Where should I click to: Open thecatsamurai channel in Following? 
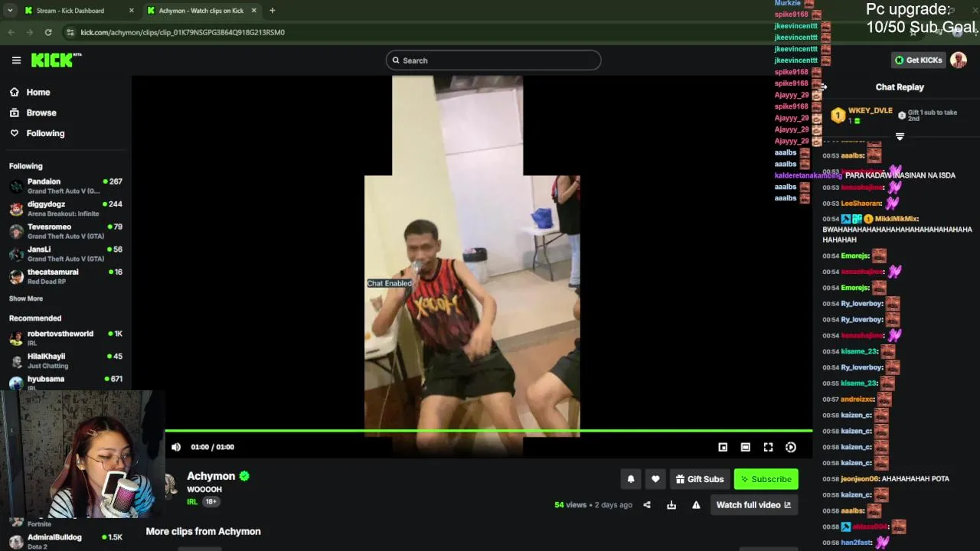66,276
